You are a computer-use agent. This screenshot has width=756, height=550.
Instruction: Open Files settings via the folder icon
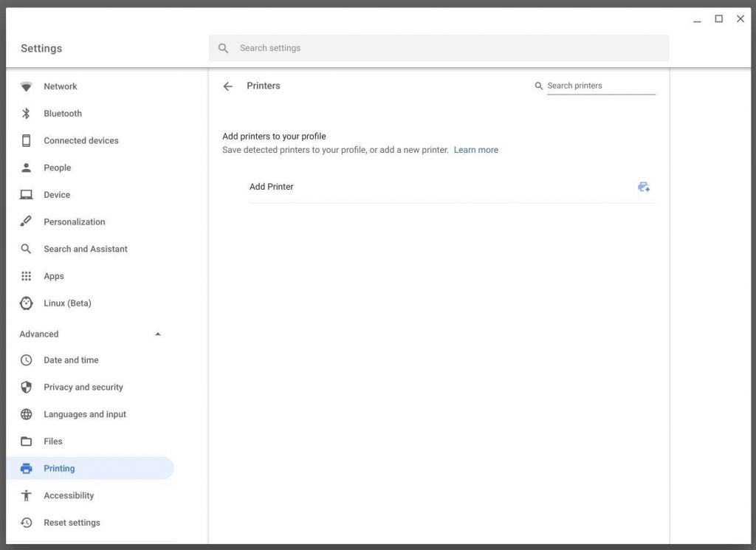pos(27,441)
